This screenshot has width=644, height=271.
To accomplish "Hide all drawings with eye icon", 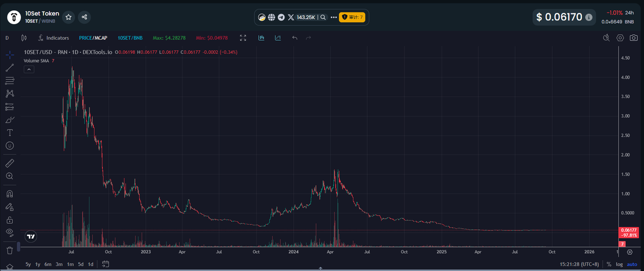I will (x=10, y=232).
